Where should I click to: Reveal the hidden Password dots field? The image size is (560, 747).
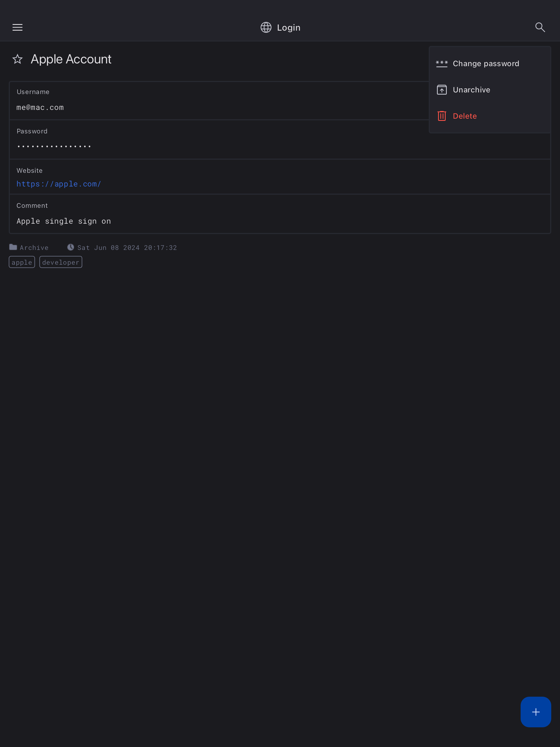pos(54,146)
